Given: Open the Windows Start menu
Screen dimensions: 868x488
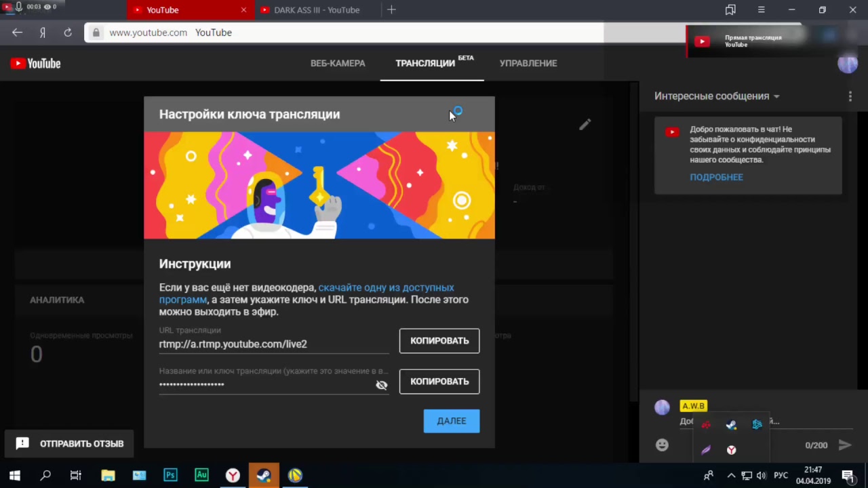Looking at the screenshot, I should tap(14, 475).
